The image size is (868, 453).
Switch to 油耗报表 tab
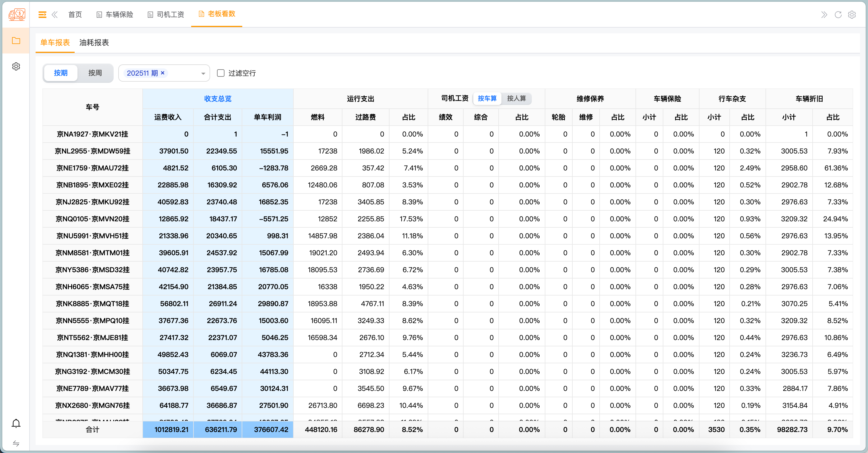point(94,43)
